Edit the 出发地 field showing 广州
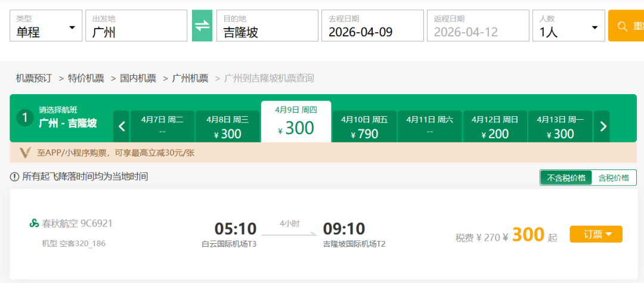The height and width of the screenshot is (283, 644). (x=137, y=26)
